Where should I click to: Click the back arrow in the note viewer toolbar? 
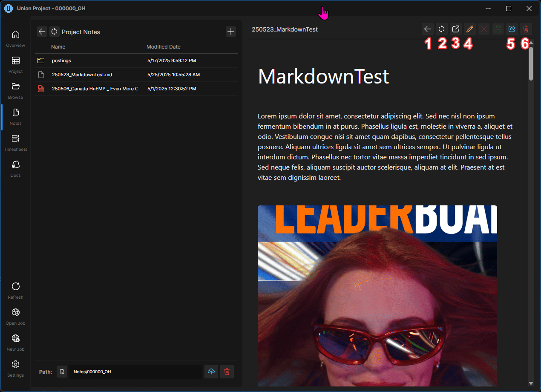click(428, 29)
